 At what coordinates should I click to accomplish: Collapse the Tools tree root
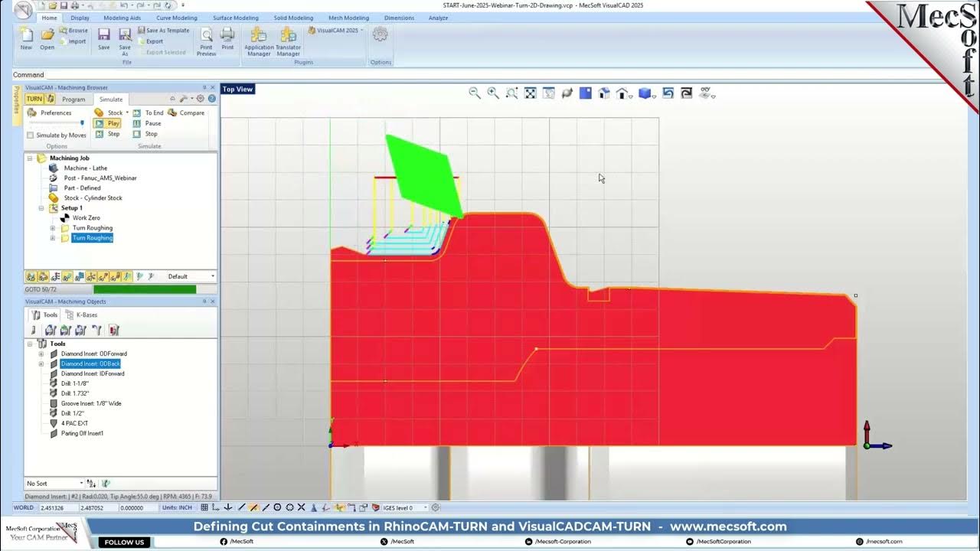click(x=30, y=344)
